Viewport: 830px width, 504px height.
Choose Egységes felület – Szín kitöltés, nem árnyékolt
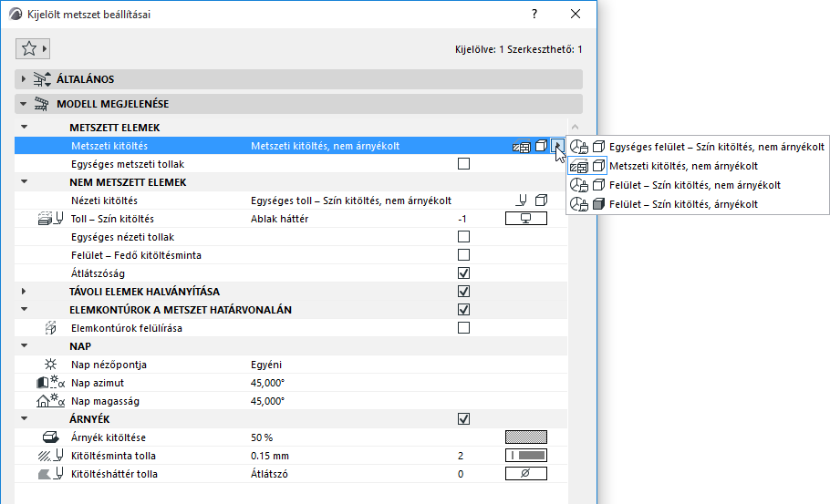coord(697,147)
